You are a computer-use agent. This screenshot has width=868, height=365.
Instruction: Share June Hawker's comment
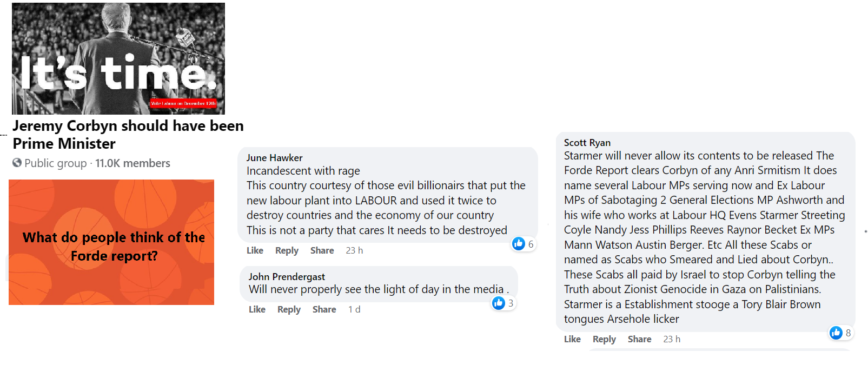tap(322, 250)
